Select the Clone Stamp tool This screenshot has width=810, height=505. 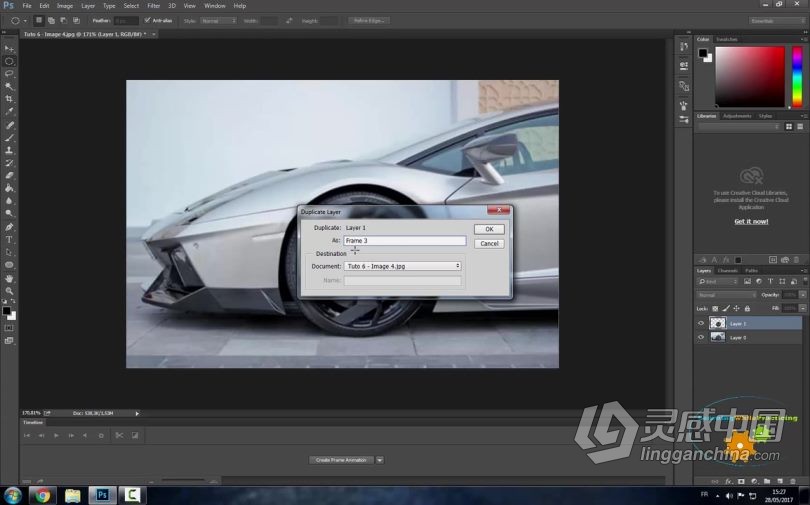point(9,150)
